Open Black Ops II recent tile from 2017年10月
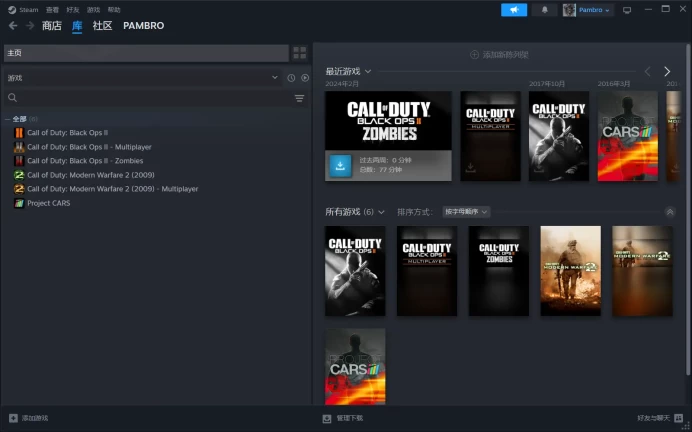Image resolution: width=692 pixels, height=432 pixels. [x=559, y=136]
